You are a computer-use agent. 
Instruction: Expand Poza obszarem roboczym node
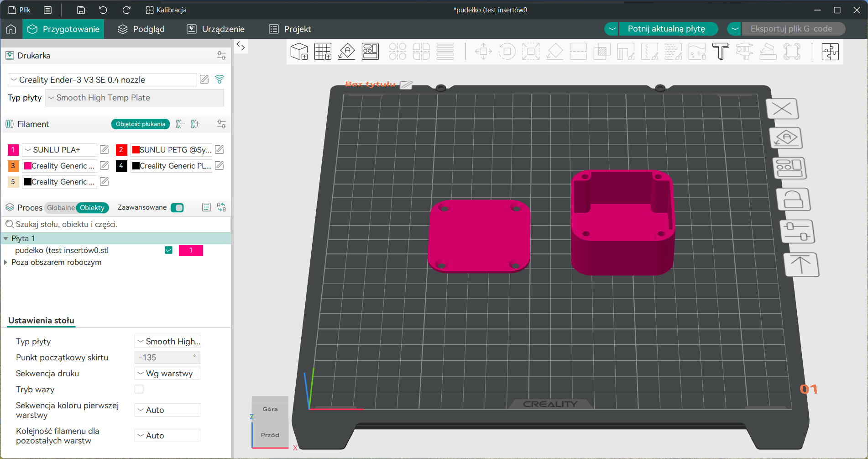(6, 262)
